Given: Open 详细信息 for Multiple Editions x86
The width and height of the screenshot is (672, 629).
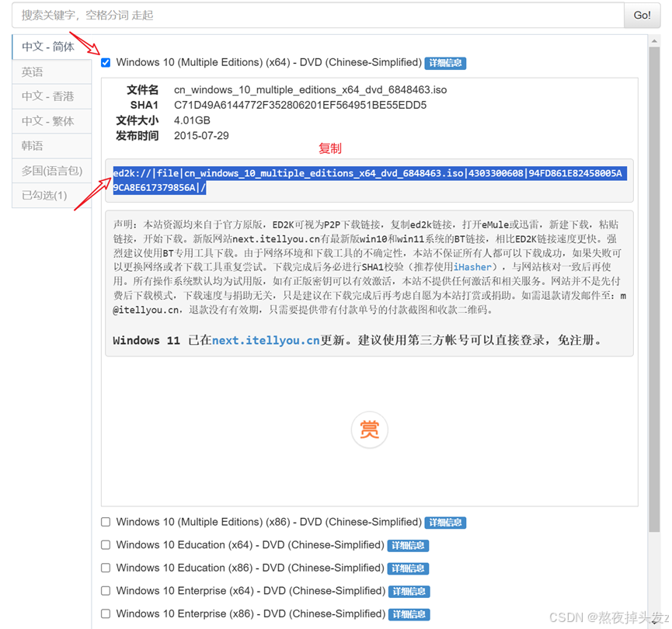Looking at the screenshot, I should pos(445,523).
